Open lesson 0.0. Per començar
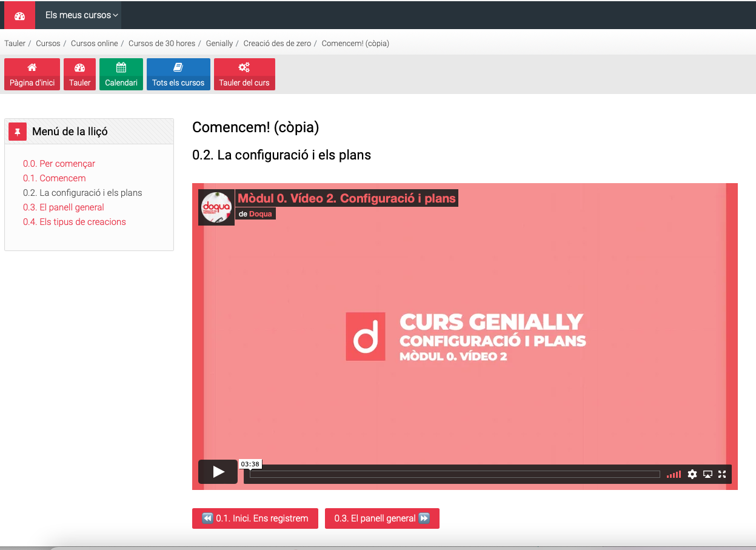This screenshot has height=550, width=756. pos(59,164)
